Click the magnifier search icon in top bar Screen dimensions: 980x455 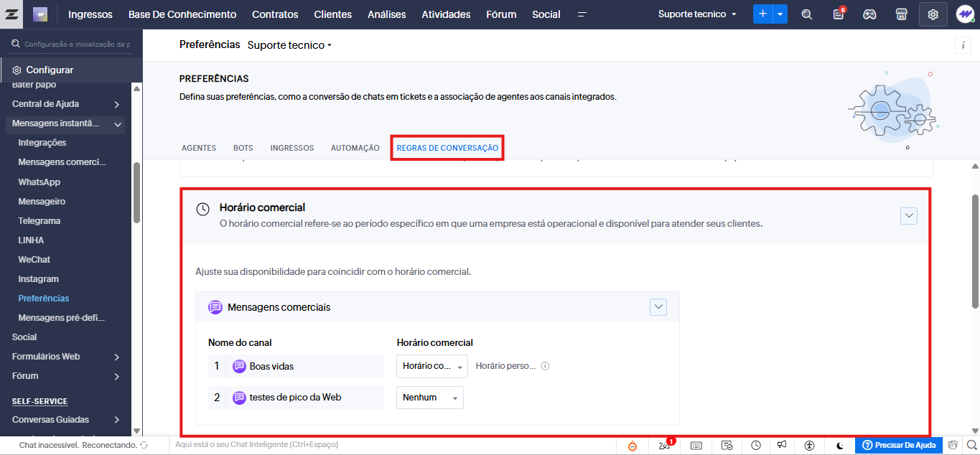(807, 14)
